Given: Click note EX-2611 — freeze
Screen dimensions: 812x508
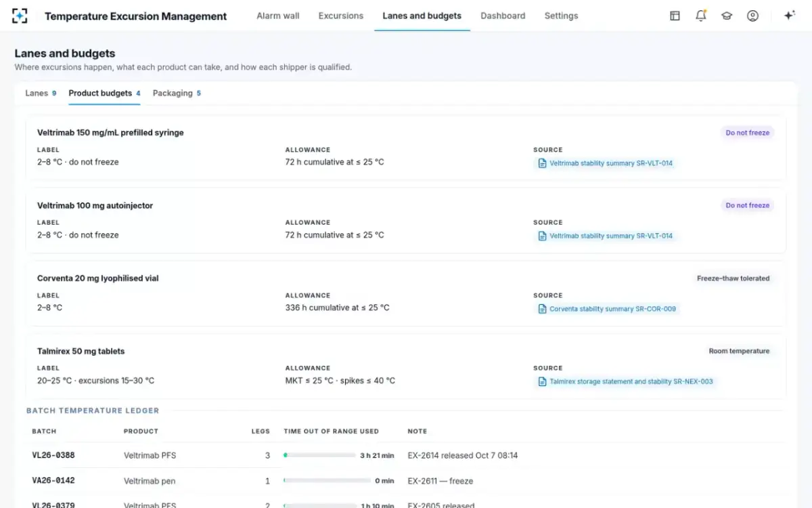Looking at the screenshot, I should point(441,481).
